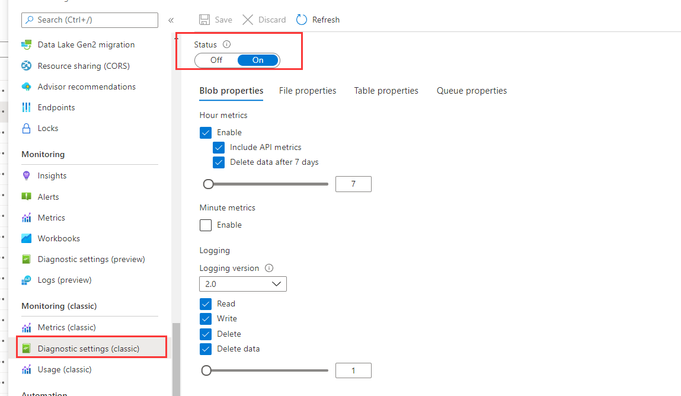
Task: Enable Minute metrics checkbox
Action: 206,225
